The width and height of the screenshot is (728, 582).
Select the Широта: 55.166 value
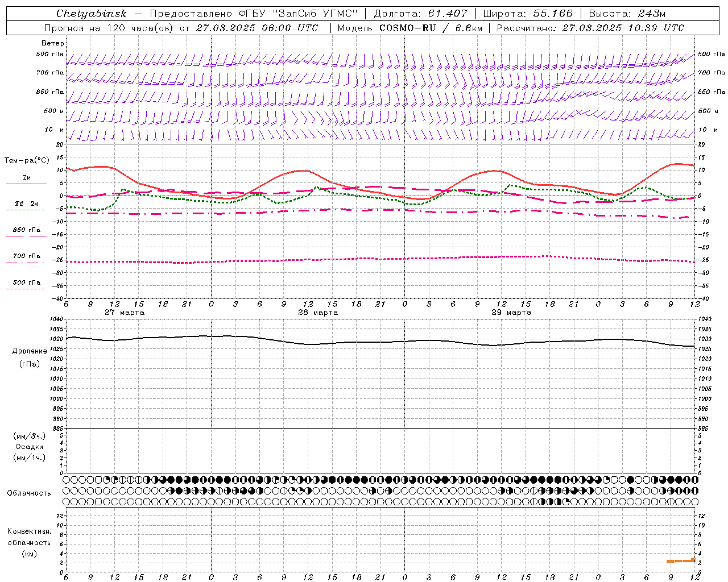528,14
